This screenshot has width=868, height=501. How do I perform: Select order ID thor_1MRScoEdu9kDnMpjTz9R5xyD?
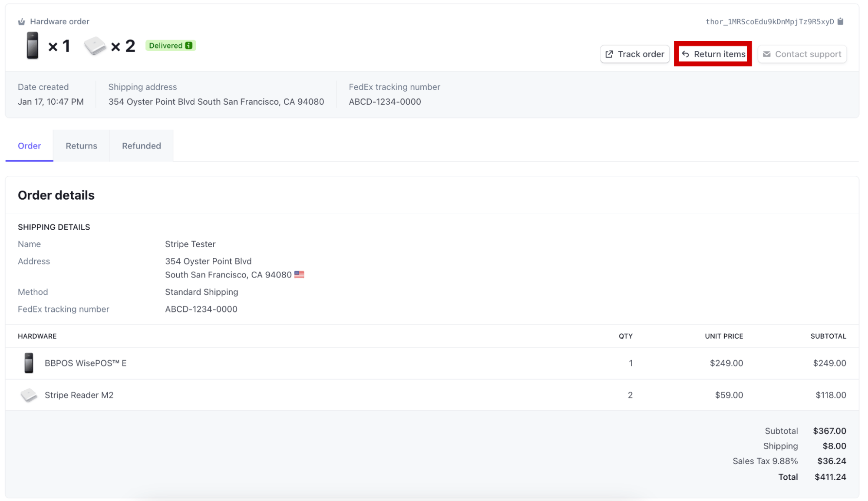point(769,22)
